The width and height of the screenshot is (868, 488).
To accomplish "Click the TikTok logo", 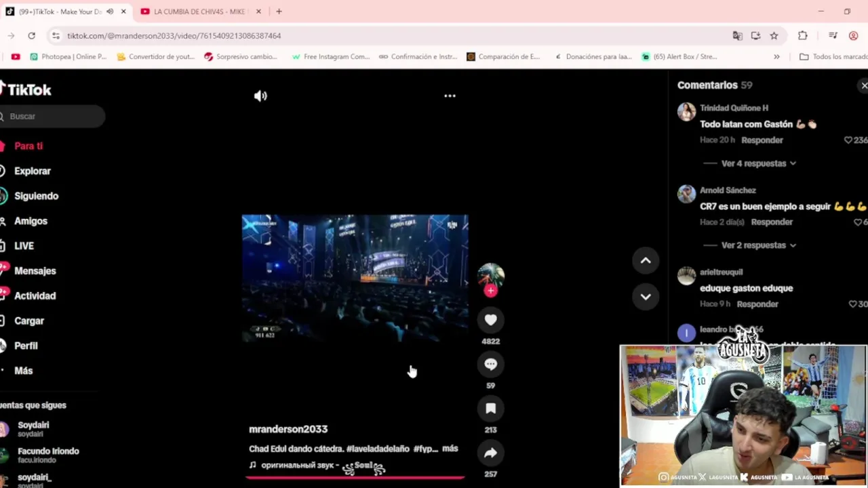I will pyautogui.click(x=25, y=89).
